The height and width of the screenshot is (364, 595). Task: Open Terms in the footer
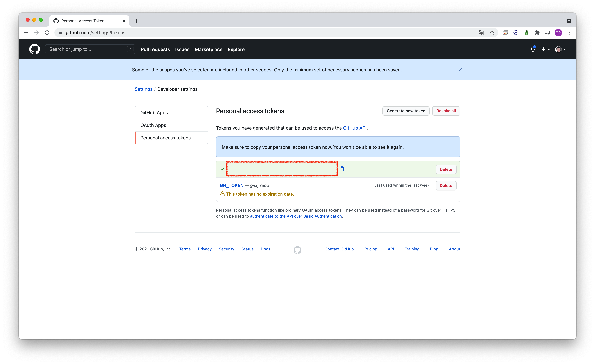[185, 249]
